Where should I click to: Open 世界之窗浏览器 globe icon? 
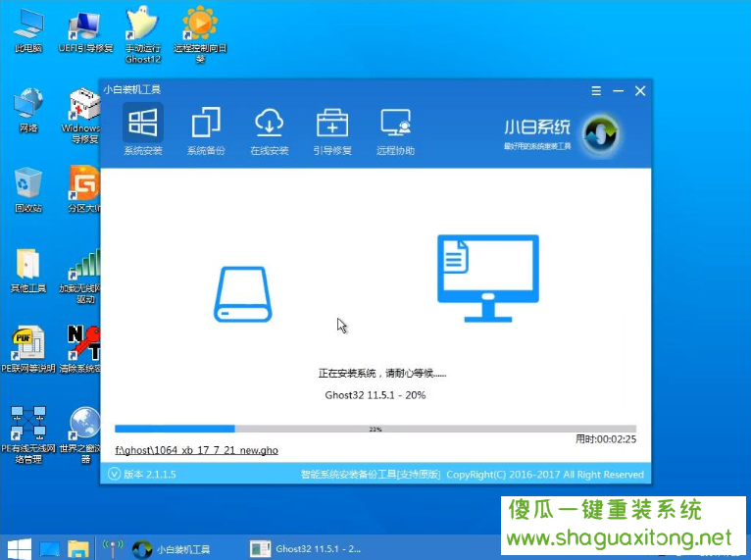click(80, 435)
